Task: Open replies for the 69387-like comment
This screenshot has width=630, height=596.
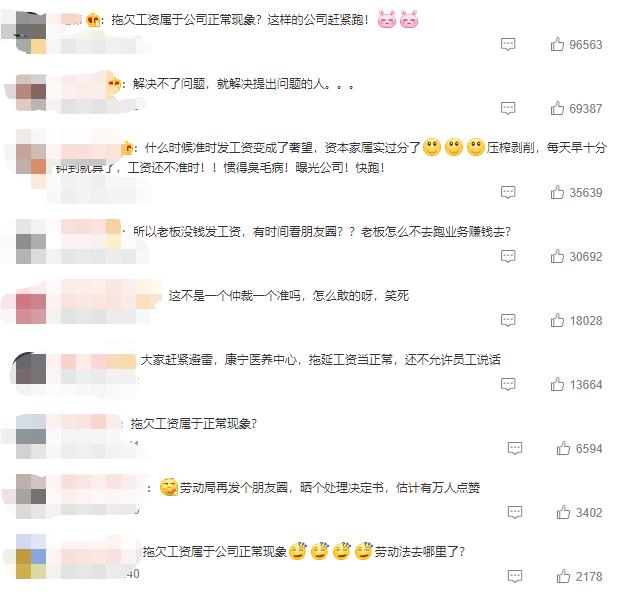Action: tap(508, 108)
